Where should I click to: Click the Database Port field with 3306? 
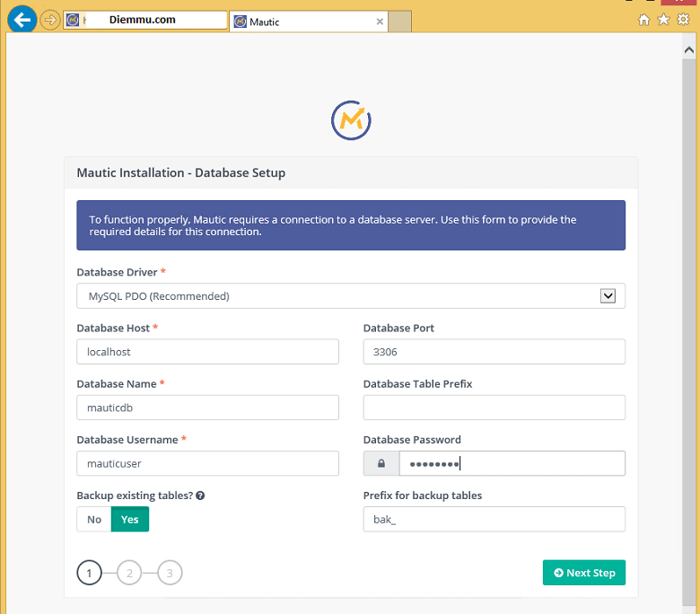[x=494, y=352]
